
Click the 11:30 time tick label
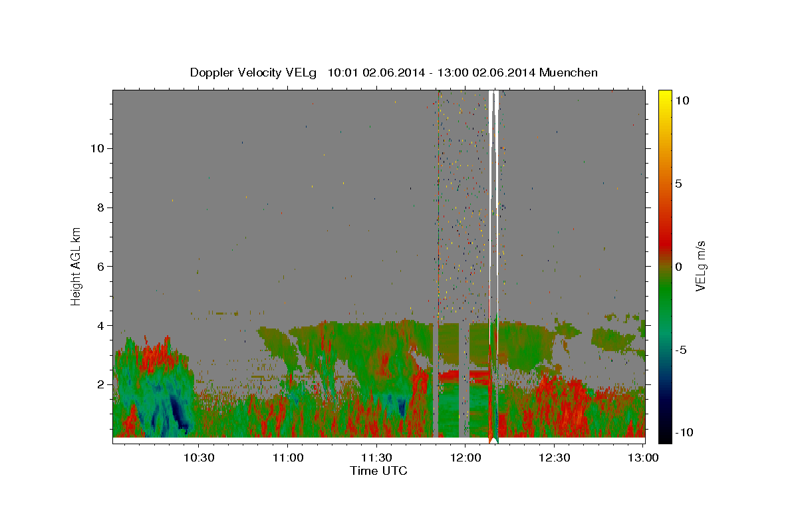pos(376,458)
